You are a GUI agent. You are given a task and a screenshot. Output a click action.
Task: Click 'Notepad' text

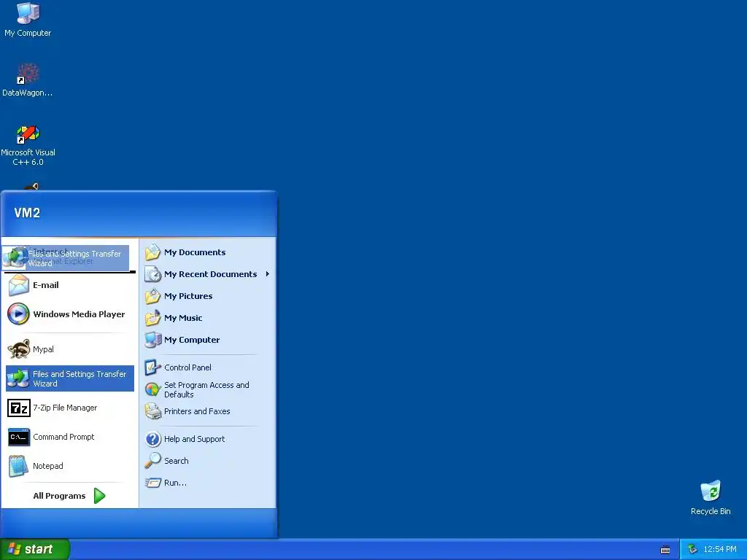click(47, 466)
